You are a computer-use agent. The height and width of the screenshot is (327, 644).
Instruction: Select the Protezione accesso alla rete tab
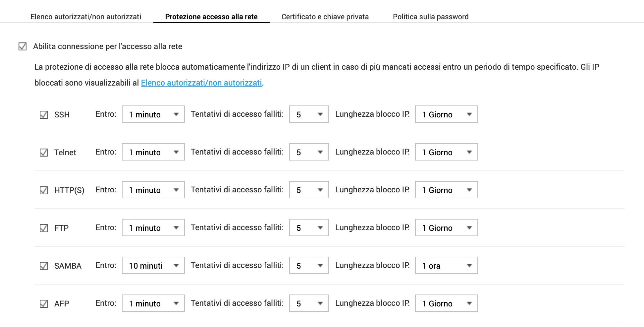coord(211,17)
